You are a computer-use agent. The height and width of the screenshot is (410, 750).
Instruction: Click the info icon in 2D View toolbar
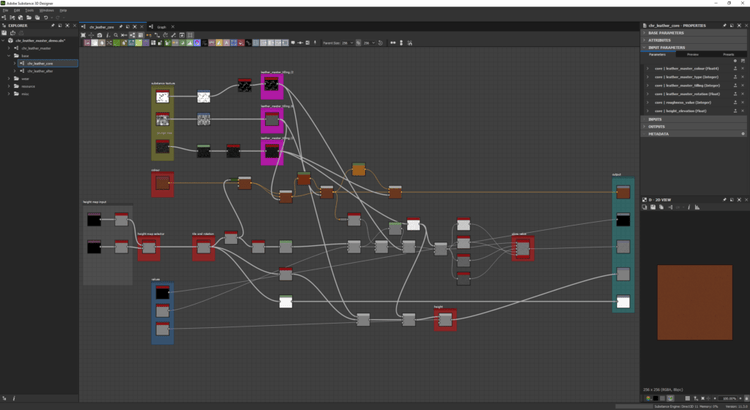(x=688, y=207)
